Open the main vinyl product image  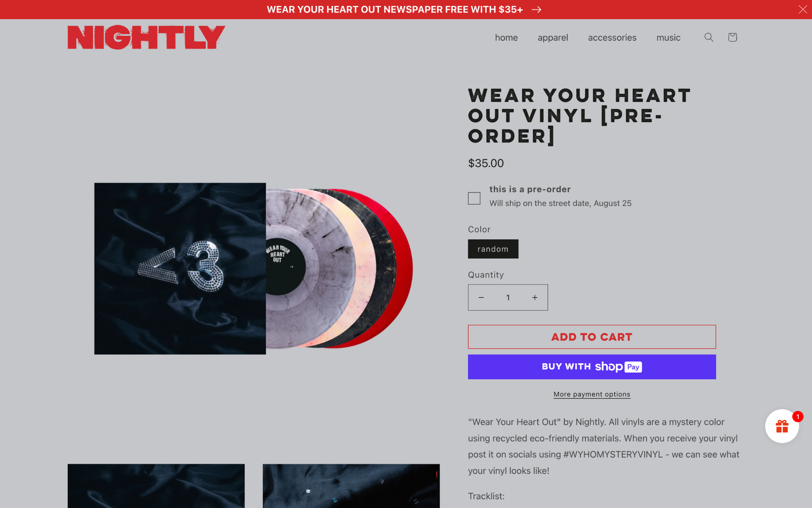pyautogui.click(x=254, y=269)
